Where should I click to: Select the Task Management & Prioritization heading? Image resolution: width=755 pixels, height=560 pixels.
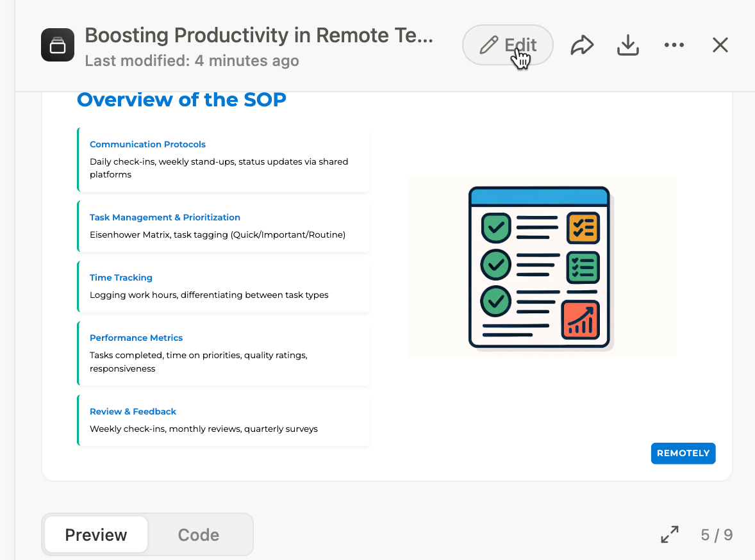coord(165,218)
